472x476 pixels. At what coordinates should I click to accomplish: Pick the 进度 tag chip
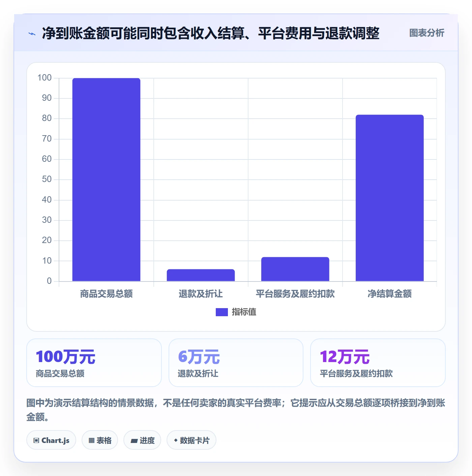point(142,440)
